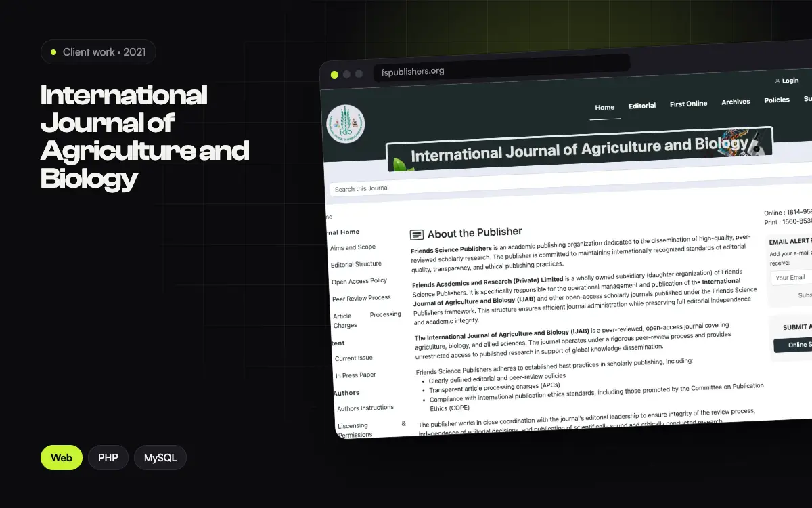Image resolution: width=812 pixels, height=508 pixels.
Task: Open the Editorial nav item
Action: point(642,106)
